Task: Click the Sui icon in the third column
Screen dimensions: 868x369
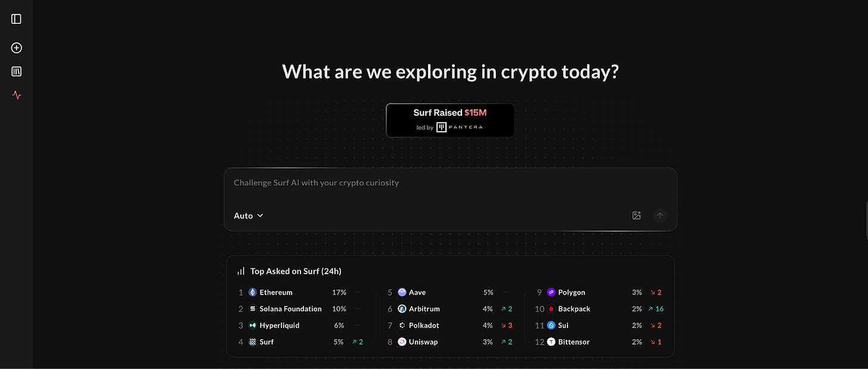Action: (551, 325)
